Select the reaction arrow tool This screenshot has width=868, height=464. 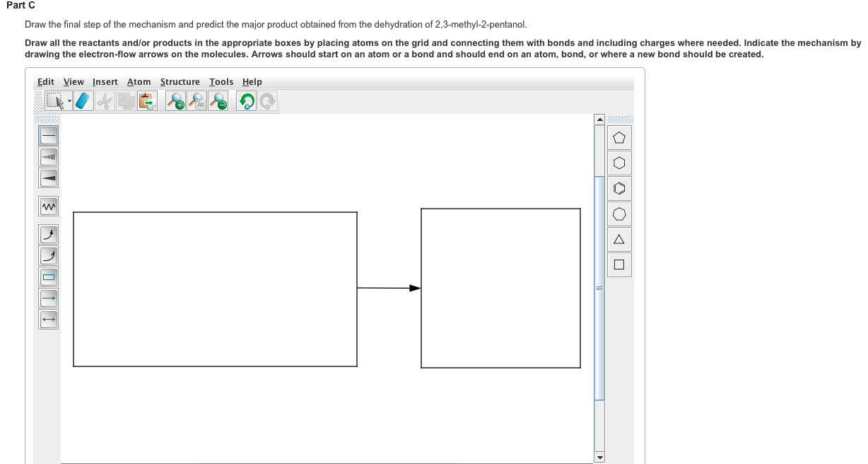48,298
